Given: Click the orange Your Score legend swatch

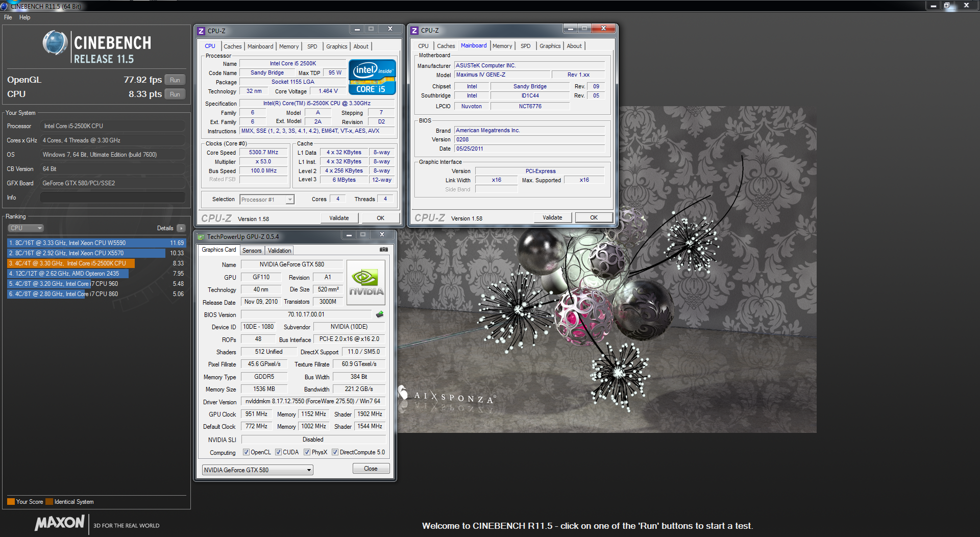Looking at the screenshot, I should 11,502.
